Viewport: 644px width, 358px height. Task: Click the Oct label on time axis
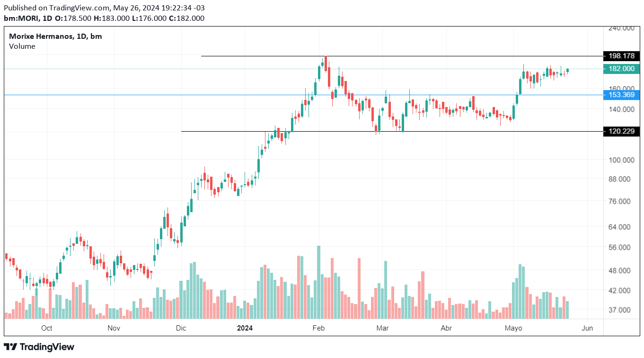coord(46,328)
